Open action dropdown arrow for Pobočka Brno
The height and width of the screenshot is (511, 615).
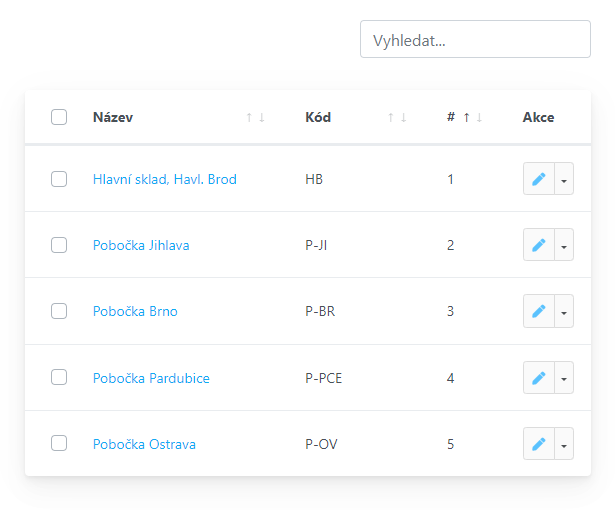[564, 311]
